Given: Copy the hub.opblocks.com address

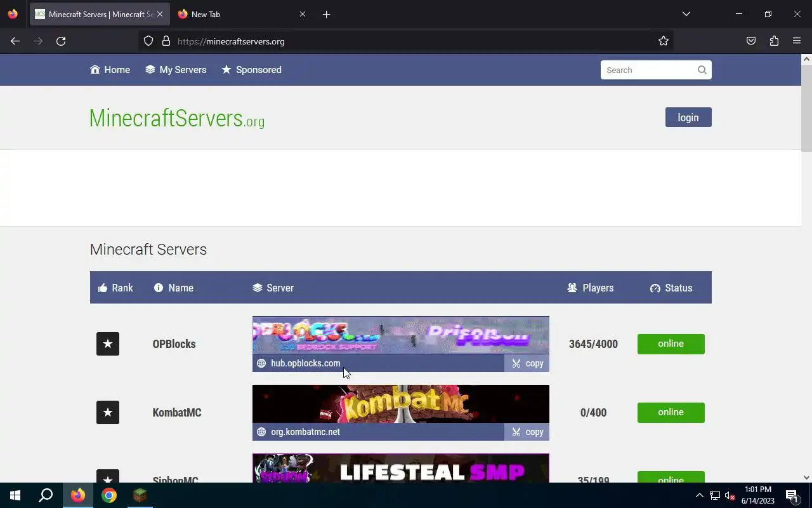Looking at the screenshot, I should coord(527,363).
